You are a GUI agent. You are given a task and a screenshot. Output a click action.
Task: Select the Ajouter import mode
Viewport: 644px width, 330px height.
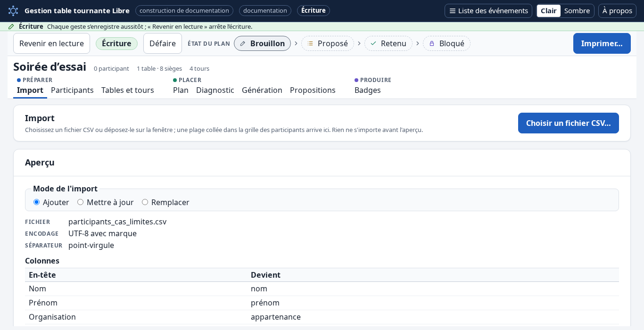click(x=51, y=202)
